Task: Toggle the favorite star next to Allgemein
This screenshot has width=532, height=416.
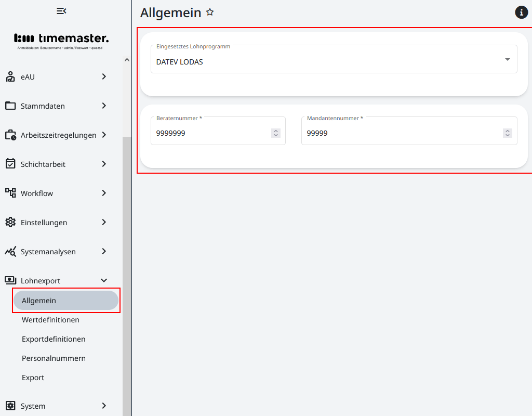Action: tap(209, 12)
